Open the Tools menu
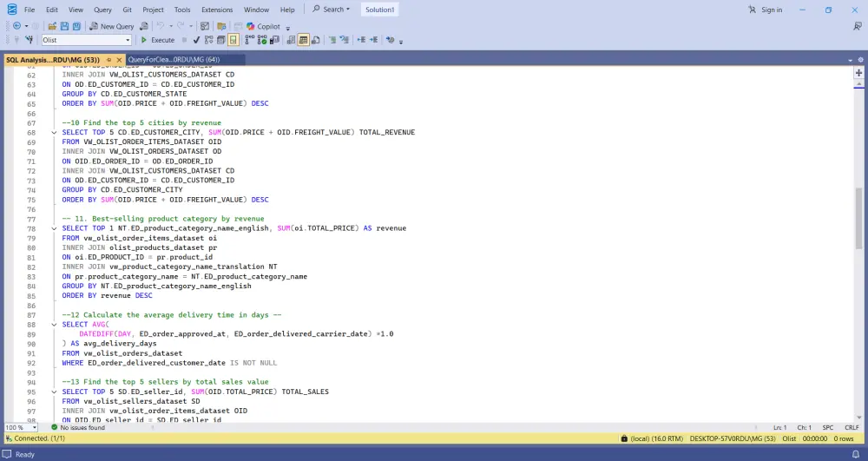Screen dimensions: 868x461 click(182, 10)
